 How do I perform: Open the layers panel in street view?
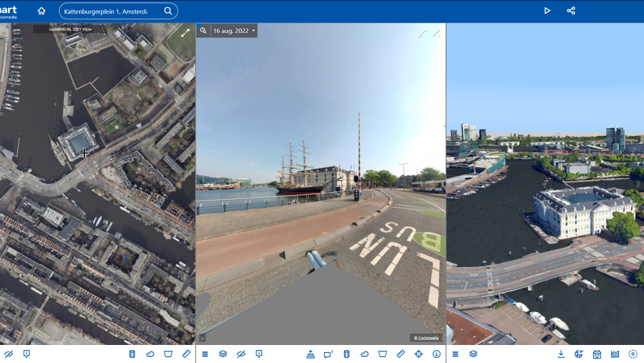click(223, 354)
